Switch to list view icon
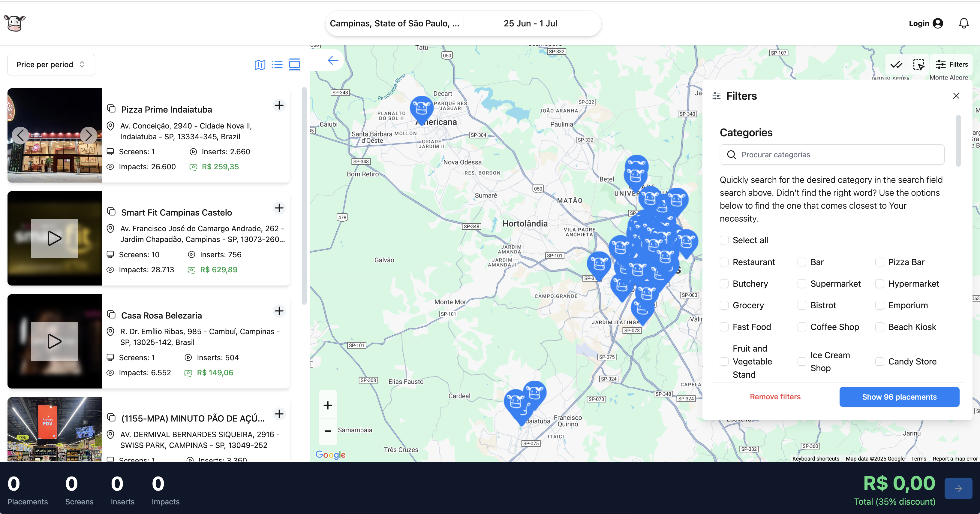 pos(277,65)
